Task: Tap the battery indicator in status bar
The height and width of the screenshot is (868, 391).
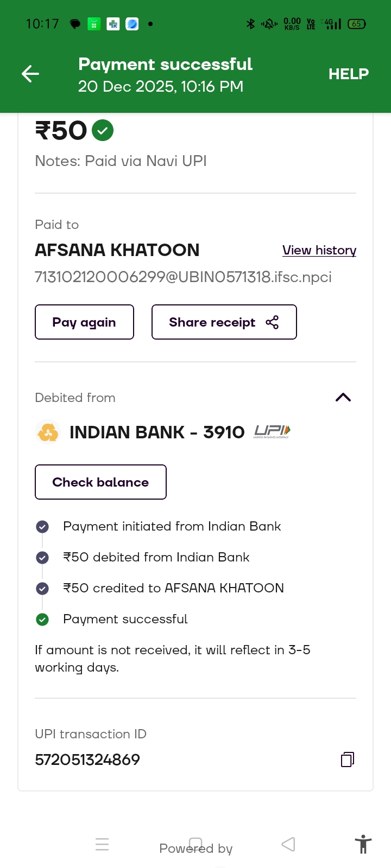Action: tap(356, 24)
